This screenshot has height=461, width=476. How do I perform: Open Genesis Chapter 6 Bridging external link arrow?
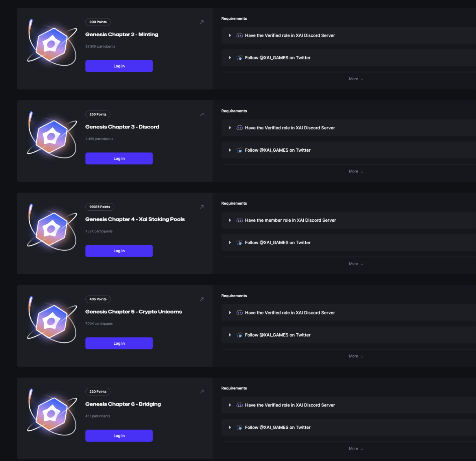coord(202,391)
